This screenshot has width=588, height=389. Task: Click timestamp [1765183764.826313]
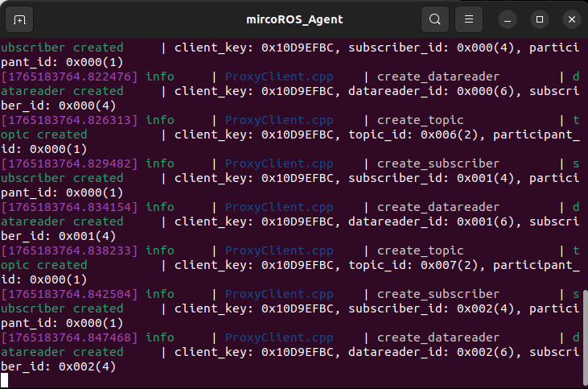pos(69,120)
